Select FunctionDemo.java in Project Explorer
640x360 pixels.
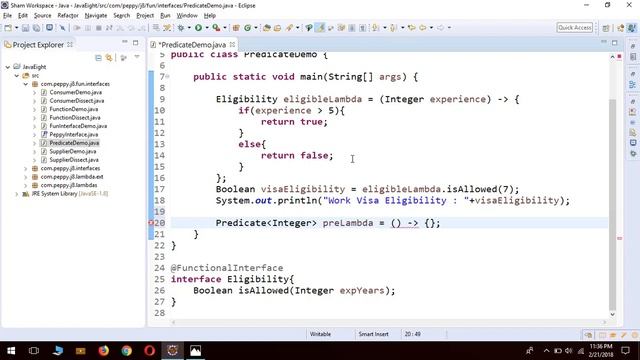click(73, 109)
